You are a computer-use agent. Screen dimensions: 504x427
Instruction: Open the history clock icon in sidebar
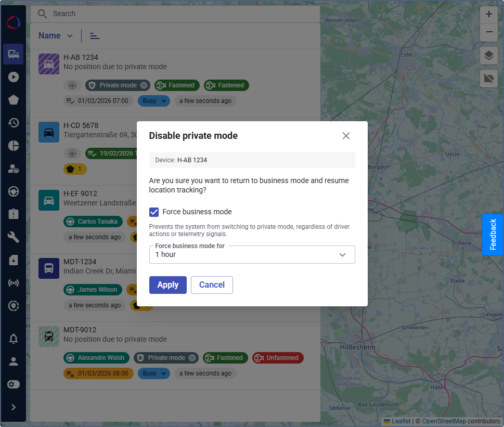(13, 123)
